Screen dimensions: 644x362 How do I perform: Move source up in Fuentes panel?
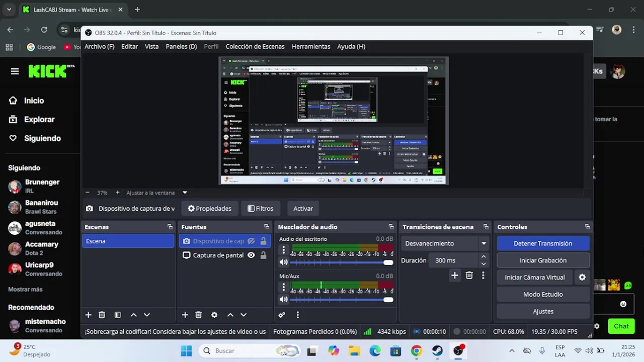230,315
